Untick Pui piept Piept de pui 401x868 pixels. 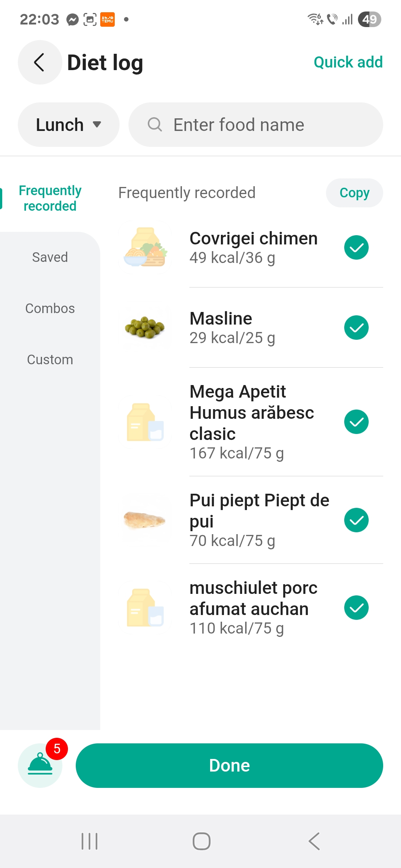(x=356, y=520)
